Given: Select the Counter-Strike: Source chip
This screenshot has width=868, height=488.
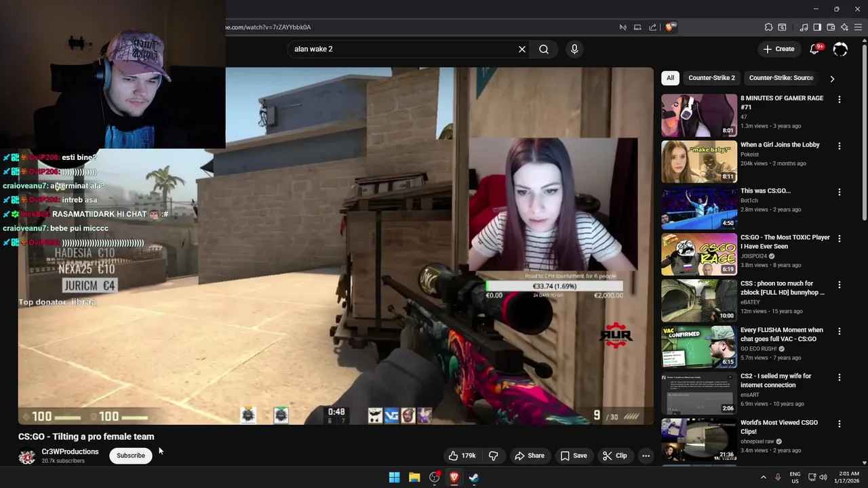Looking at the screenshot, I should (x=781, y=78).
